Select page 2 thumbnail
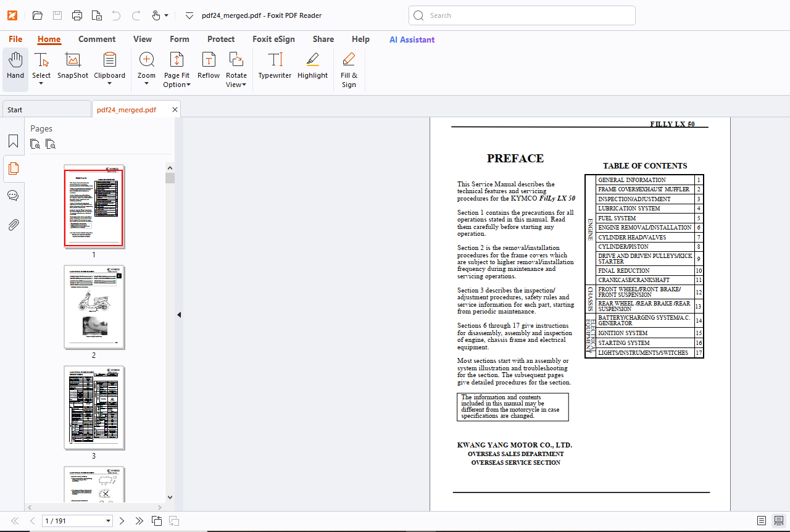Viewport: 790px width, 532px height. coord(94,307)
